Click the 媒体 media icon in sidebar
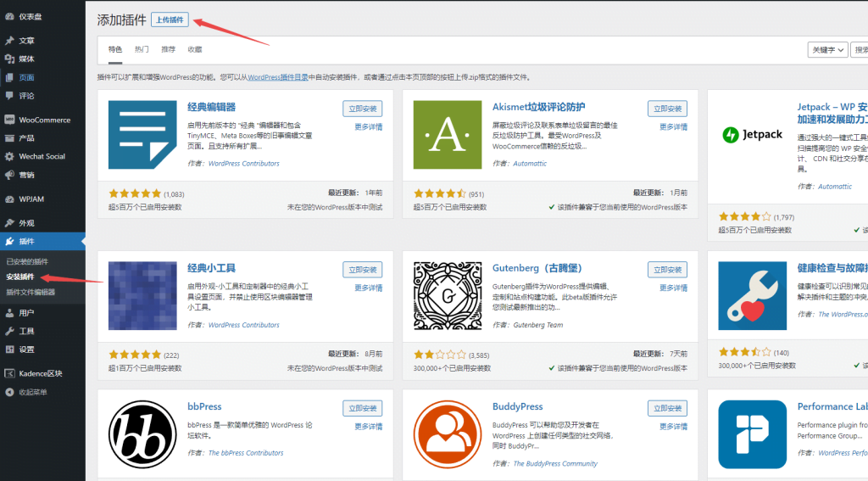The image size is (868, 481). tap(9, 59)
